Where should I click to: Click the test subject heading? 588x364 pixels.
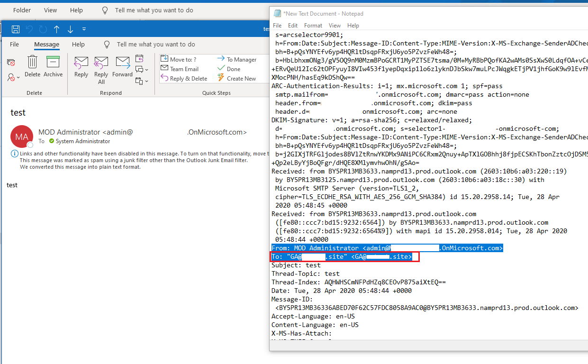[x=18, y=113]
